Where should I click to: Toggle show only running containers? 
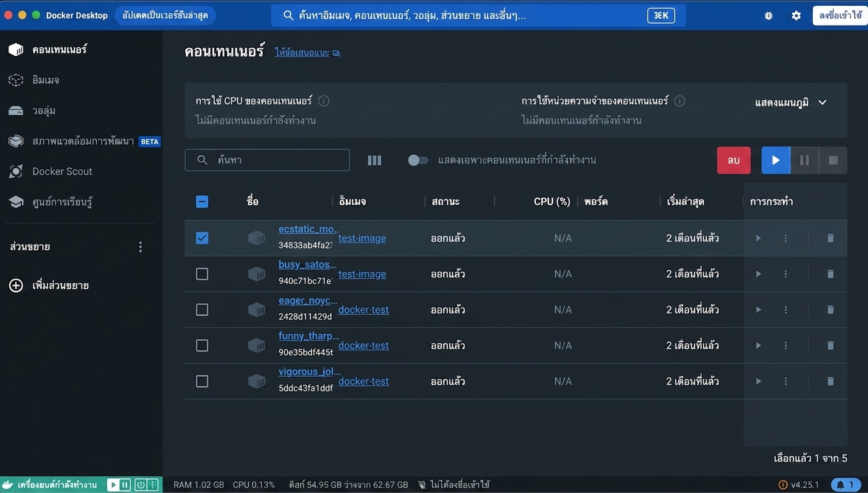point(418,160)
